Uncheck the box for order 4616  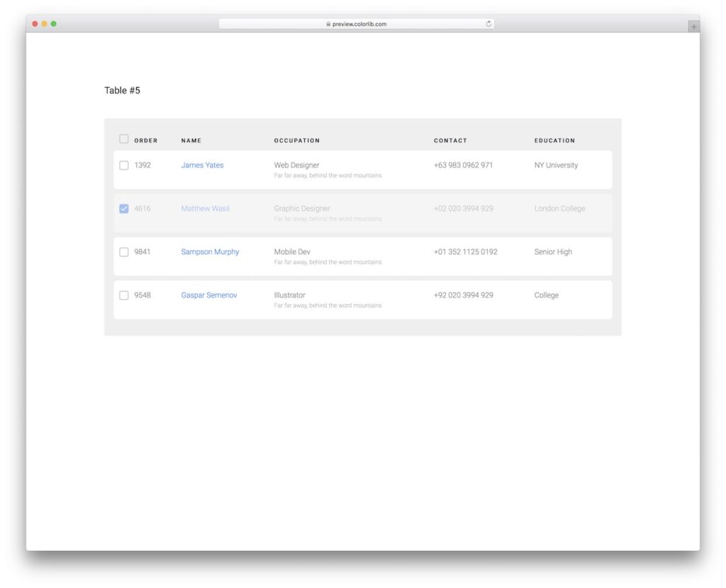click(123, 209)
